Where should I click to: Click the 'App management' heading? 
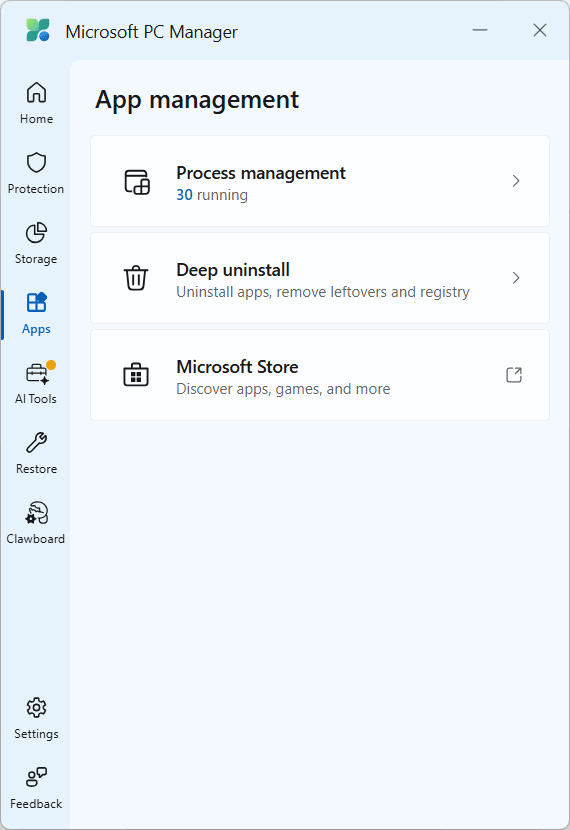pyautogui.click(x=197, y=100)
